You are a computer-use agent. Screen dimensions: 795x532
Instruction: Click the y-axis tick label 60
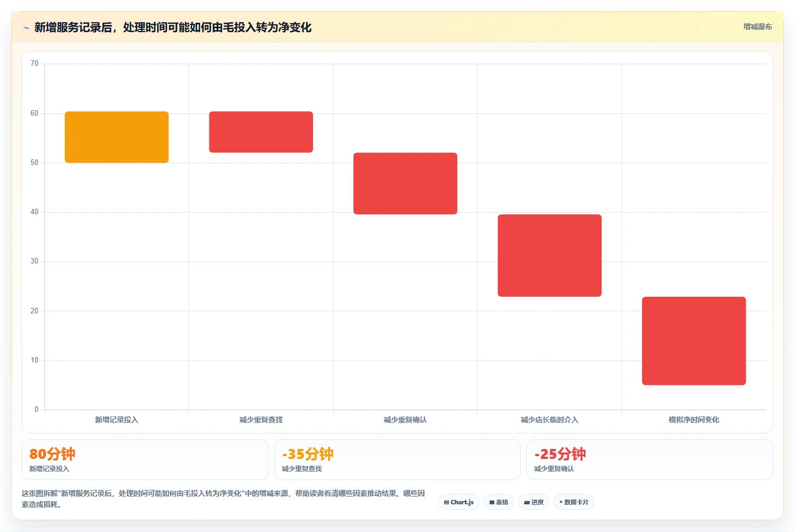[34, 113]
